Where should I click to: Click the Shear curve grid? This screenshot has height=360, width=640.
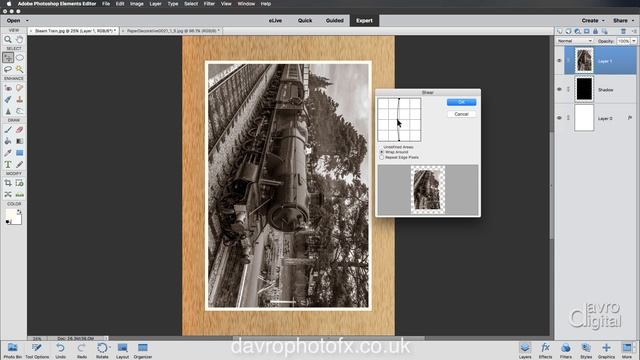tap(399, 120)
